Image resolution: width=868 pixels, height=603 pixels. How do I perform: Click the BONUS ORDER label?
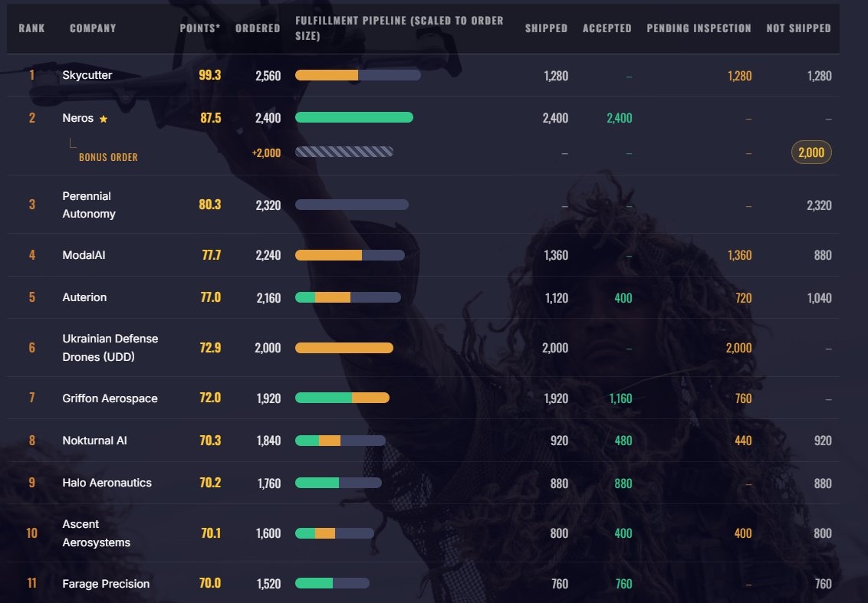coord(109,157)
